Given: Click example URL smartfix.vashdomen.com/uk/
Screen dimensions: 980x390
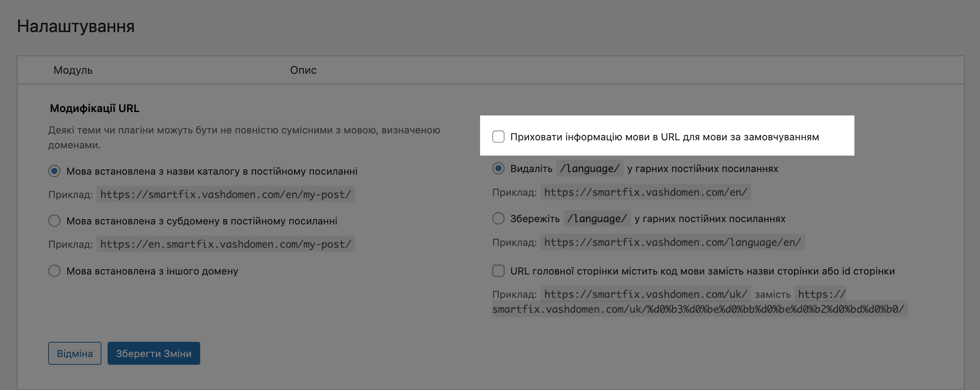Looking at the screenshot, I should pyautogui.click(x=645, y=294).
